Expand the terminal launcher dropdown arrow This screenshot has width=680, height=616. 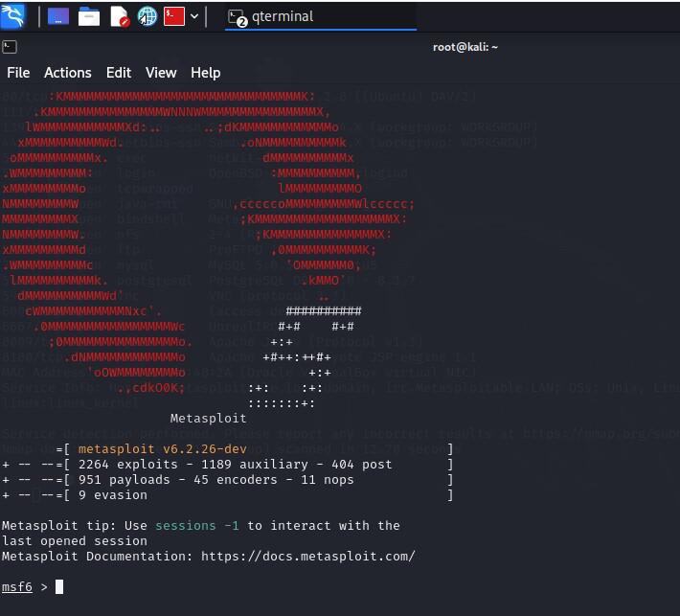(x=194, y=16)
